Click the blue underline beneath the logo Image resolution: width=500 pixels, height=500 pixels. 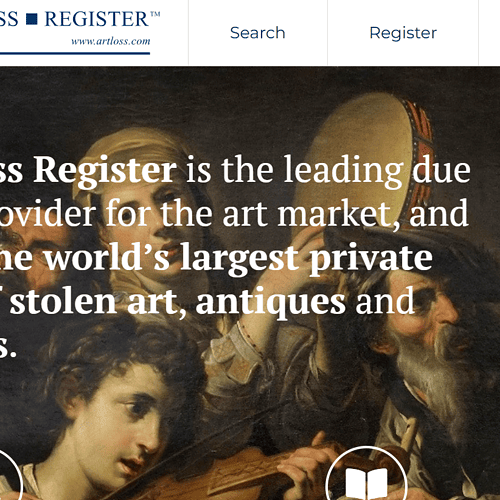(75, 53)
